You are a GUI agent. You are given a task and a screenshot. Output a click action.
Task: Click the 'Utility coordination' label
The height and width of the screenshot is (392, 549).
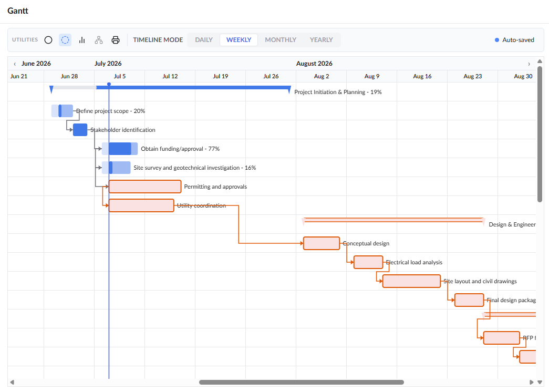(x=201, y=205)
